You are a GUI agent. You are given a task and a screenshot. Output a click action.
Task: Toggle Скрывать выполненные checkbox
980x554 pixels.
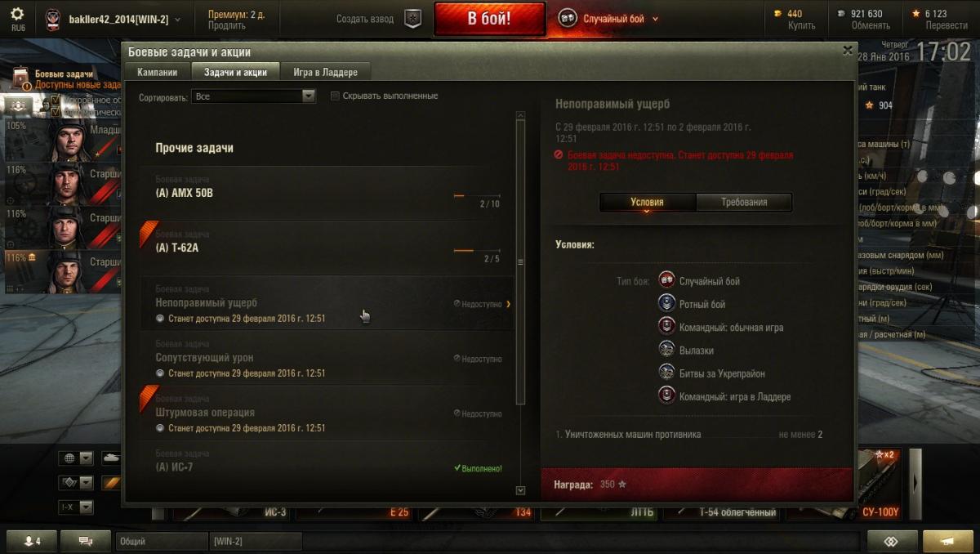pyautogui.click(x=335, y=96)
